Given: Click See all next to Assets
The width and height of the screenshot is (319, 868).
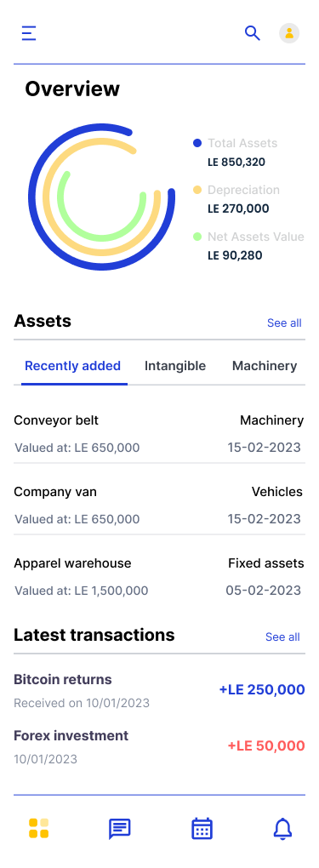Looking at the screenshot, I should pyautogui.click(x=284, y=323).
